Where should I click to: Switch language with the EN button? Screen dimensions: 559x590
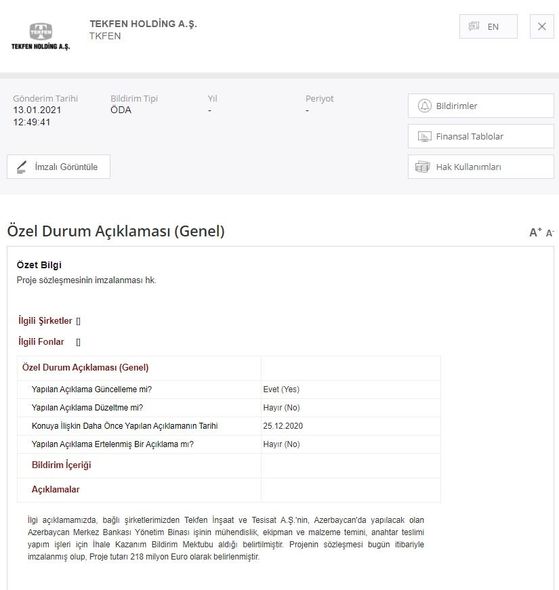tap(488, 27)
